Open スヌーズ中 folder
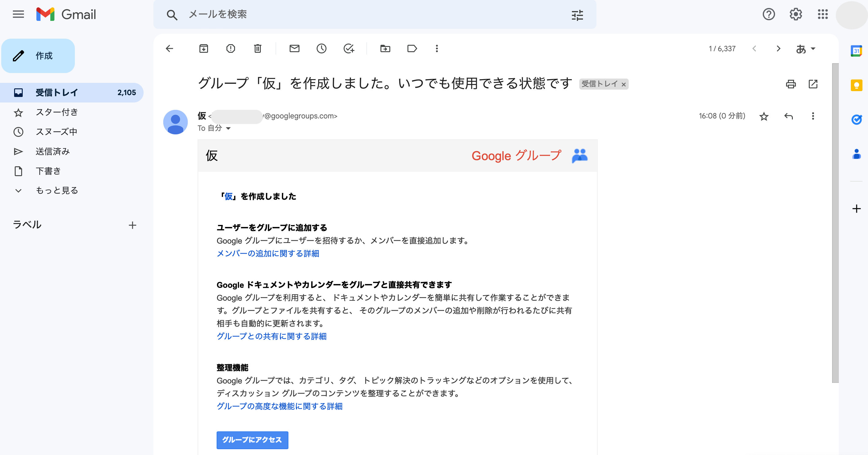Viewport: 868px width, 455px height. [x=56, y=131]
